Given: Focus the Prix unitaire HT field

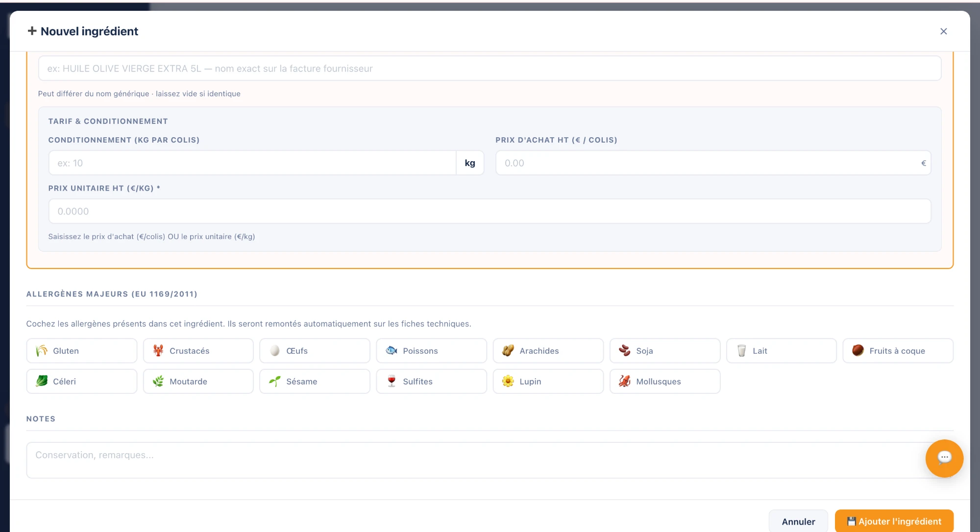Looking at the screenshot, I should [x=490, y=211].
